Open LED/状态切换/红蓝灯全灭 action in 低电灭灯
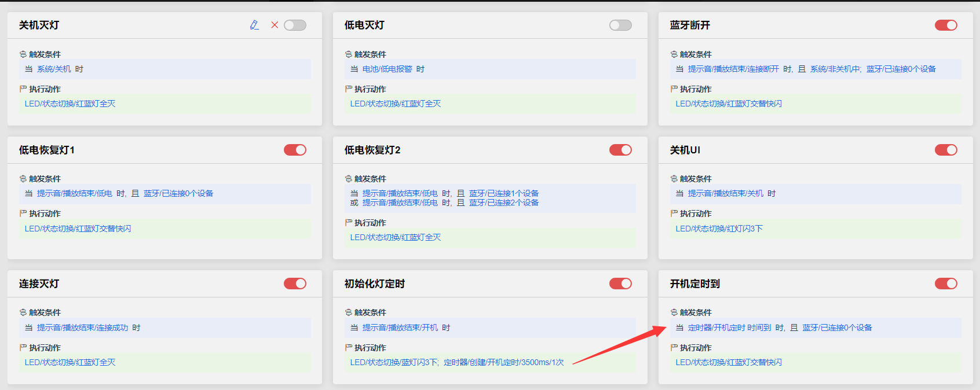 (x=396, y=104)
